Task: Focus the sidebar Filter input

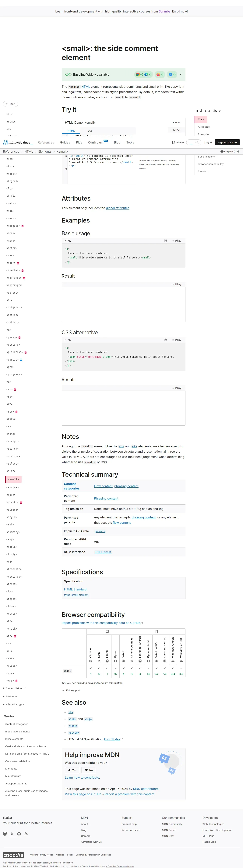Action: [10, 104]
